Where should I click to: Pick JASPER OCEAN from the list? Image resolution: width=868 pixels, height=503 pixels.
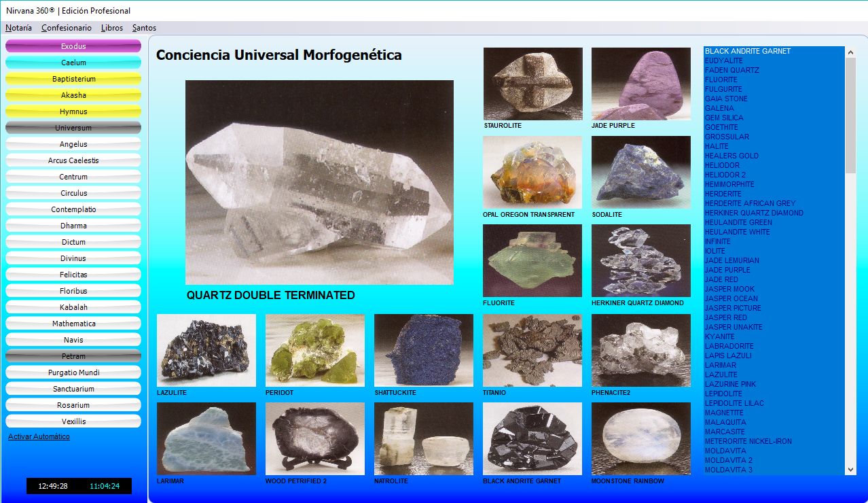774,298
